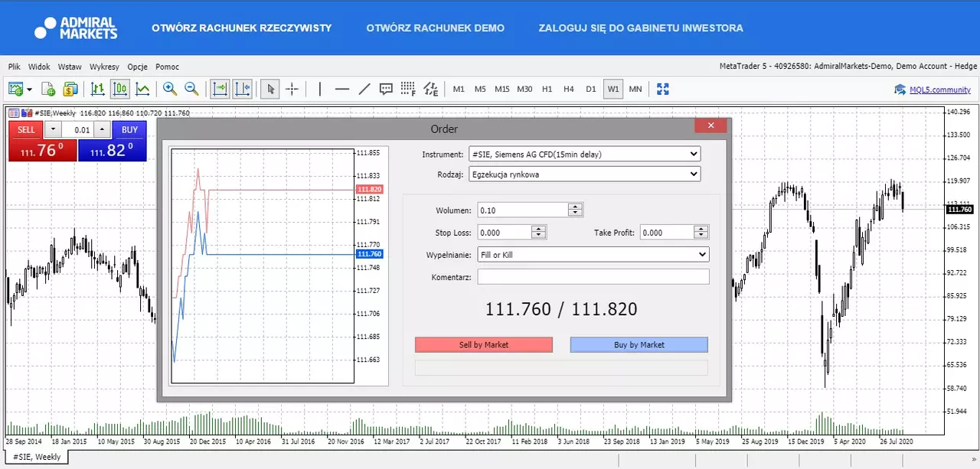Select the Fibonacci grid tool
This screenshot has height=469, width=980.
click(408, 89)
